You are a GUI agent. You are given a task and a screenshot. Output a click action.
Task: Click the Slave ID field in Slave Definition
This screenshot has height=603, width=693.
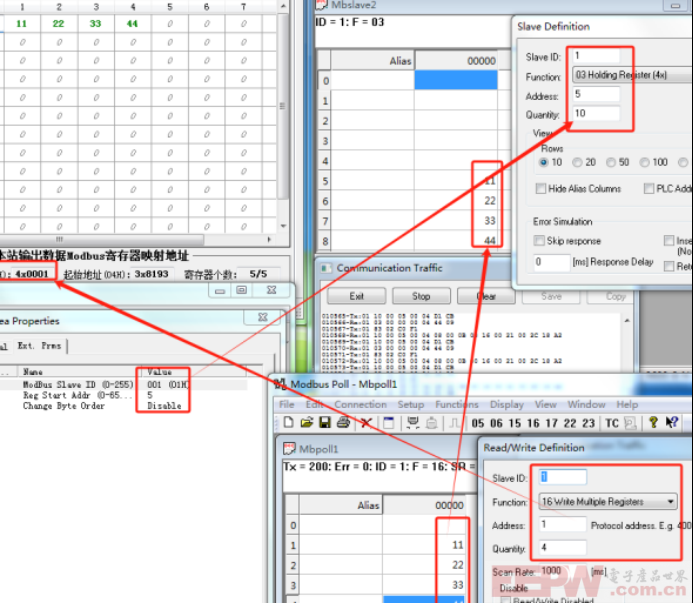tap(596, 56)
